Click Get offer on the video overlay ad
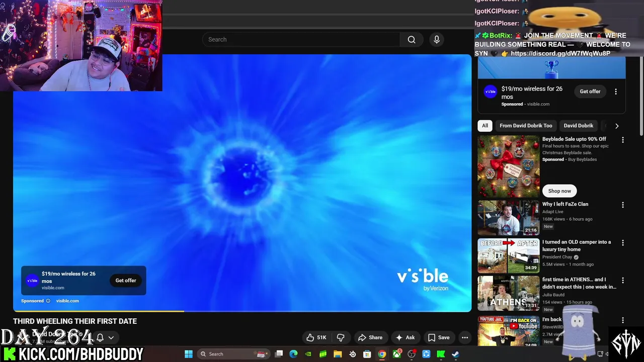This screenshot has height=362, width=644. (x=126, y=281)
